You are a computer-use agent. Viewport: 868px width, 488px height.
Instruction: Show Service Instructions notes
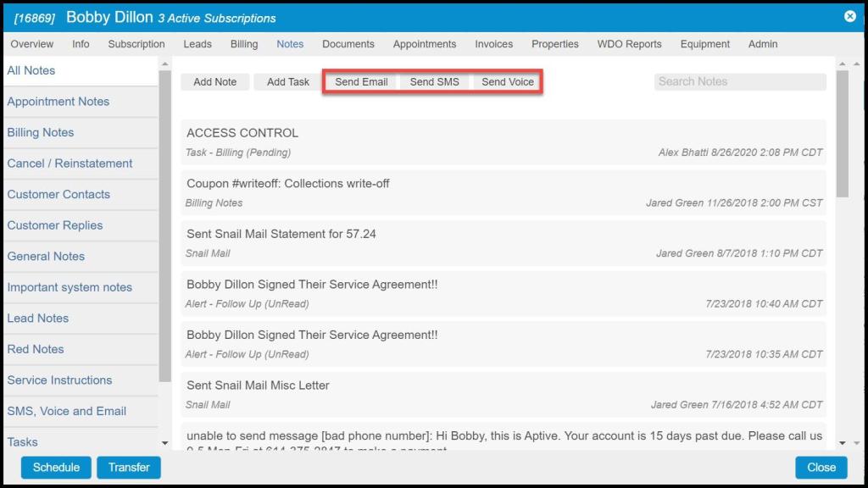coord(59,380)
